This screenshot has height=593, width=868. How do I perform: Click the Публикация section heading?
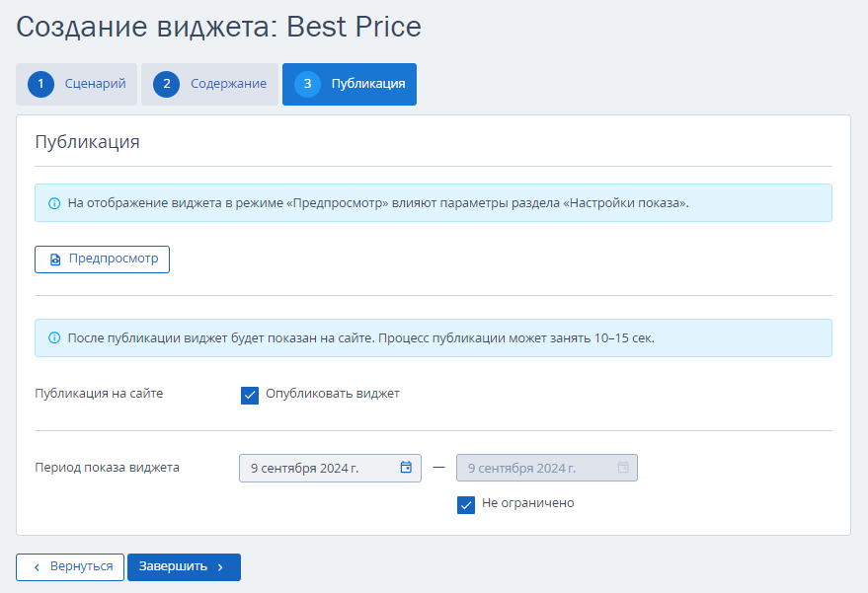click(x=88, y=142)
